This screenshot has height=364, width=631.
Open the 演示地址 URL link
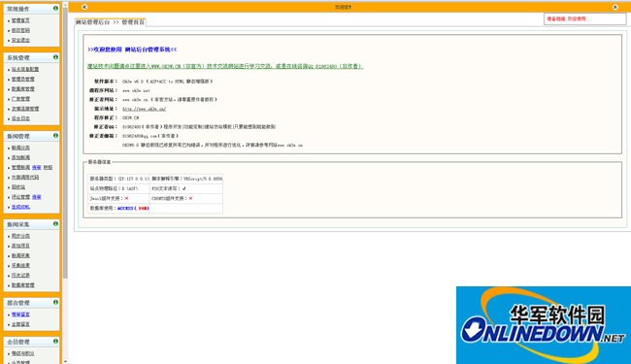(x=144, y=109)
